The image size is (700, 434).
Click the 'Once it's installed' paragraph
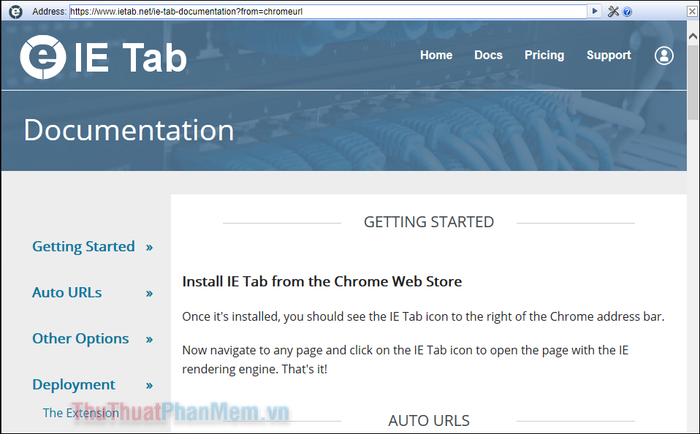[x=423, y=317]
